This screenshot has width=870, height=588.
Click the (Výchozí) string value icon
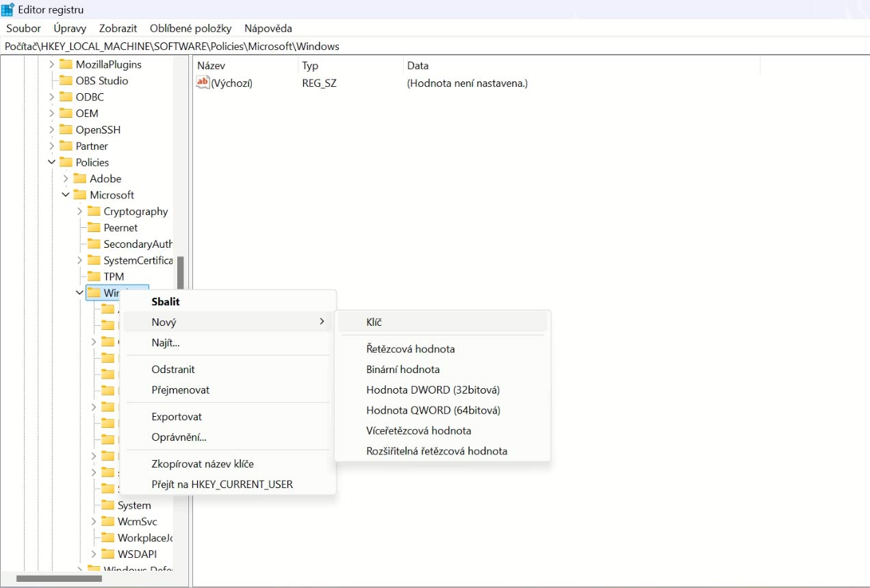[203, 83]
